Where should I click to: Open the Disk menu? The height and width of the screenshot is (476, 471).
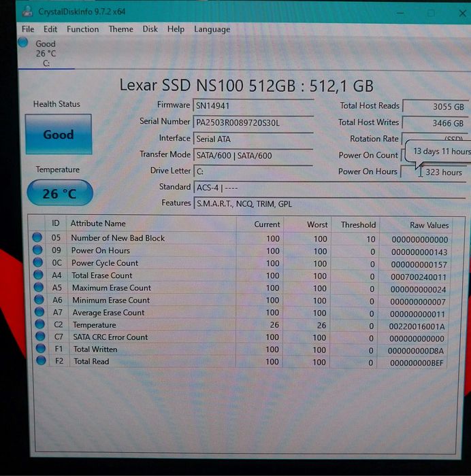(150, 29)
